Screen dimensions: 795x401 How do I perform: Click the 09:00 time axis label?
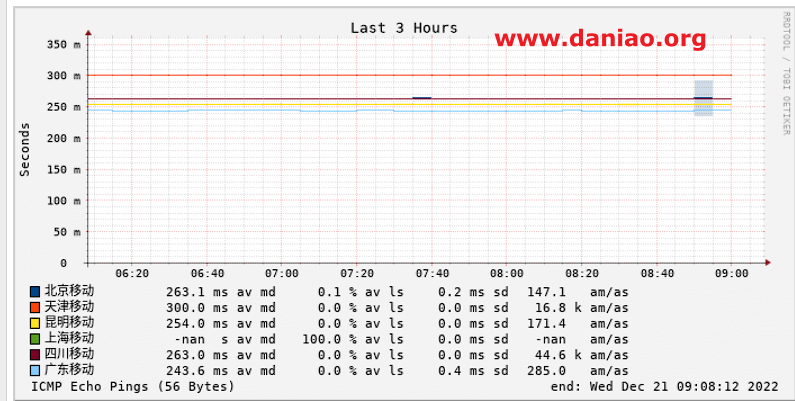731,273
